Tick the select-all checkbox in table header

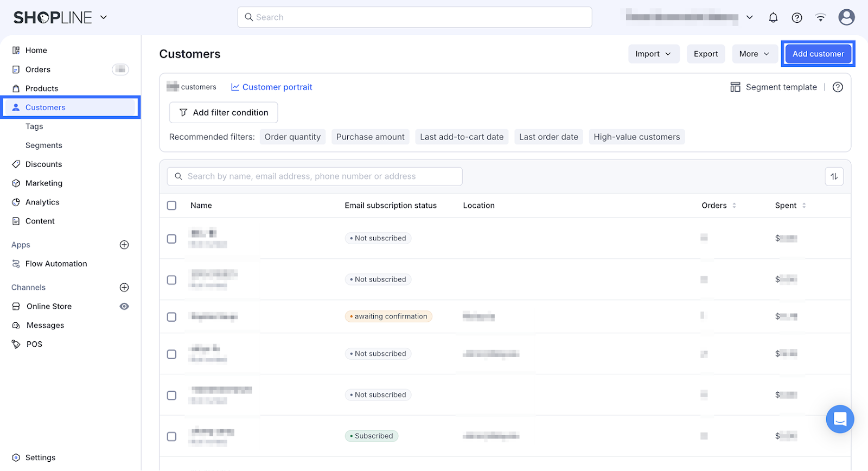(172, 206)
